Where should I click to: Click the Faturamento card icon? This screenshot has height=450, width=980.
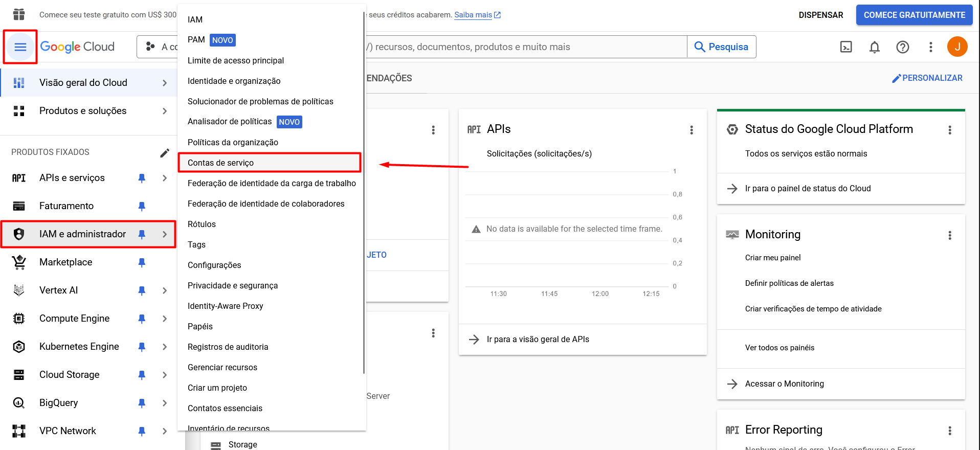(x=19, y=206)
